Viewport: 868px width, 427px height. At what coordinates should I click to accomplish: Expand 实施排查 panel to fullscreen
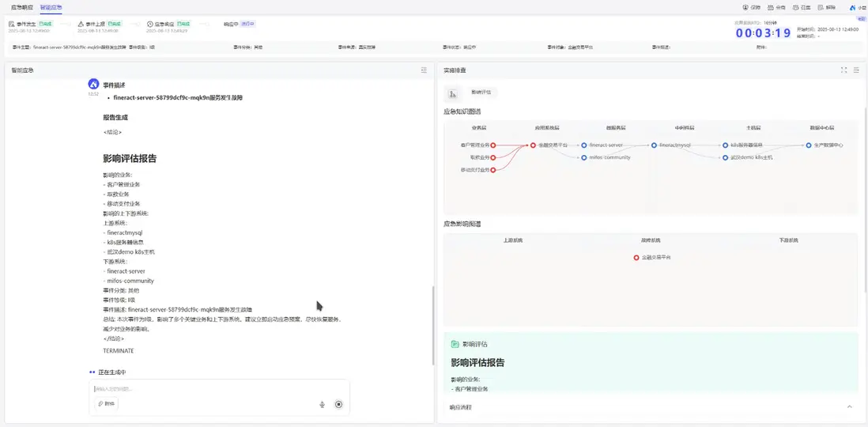(844, 70)
